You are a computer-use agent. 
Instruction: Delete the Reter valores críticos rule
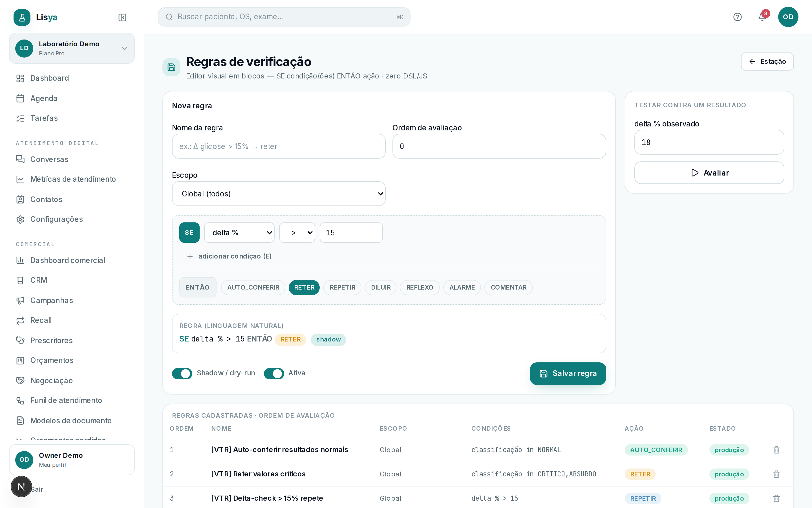click(776, 474)
